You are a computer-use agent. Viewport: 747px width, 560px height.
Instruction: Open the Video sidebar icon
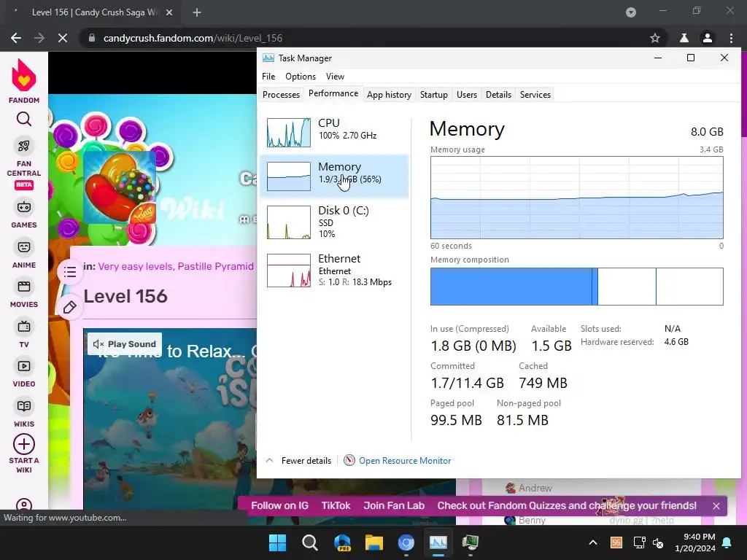coord(24,366)
